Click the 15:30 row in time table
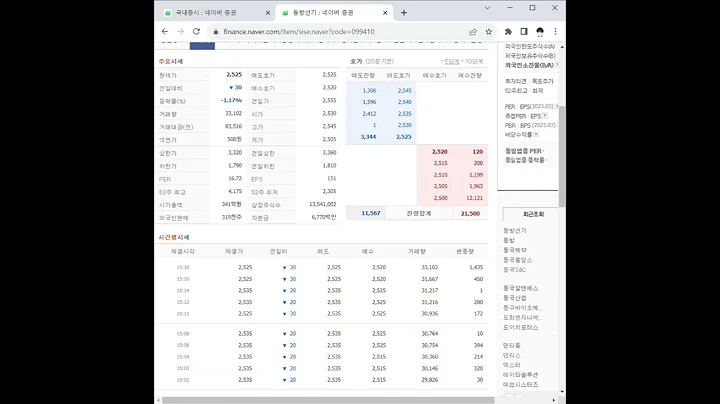 321,267
